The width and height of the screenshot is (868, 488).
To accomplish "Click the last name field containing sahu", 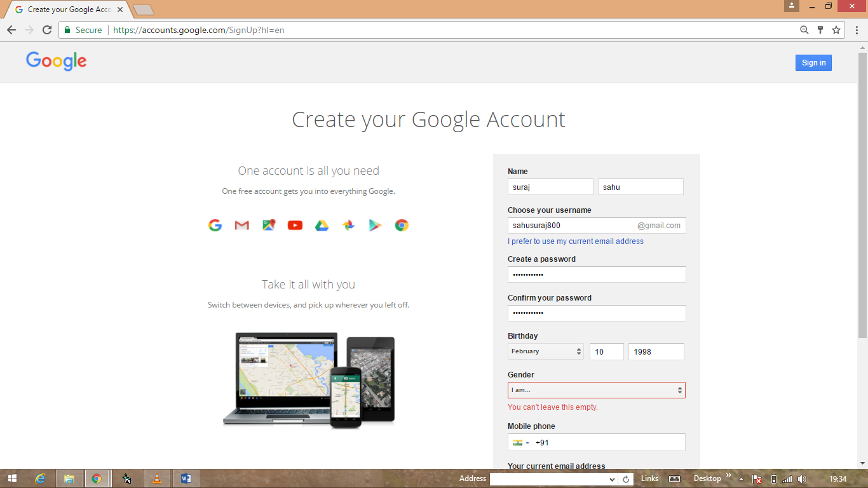I will pyautogui.click(x=641, y=187).
